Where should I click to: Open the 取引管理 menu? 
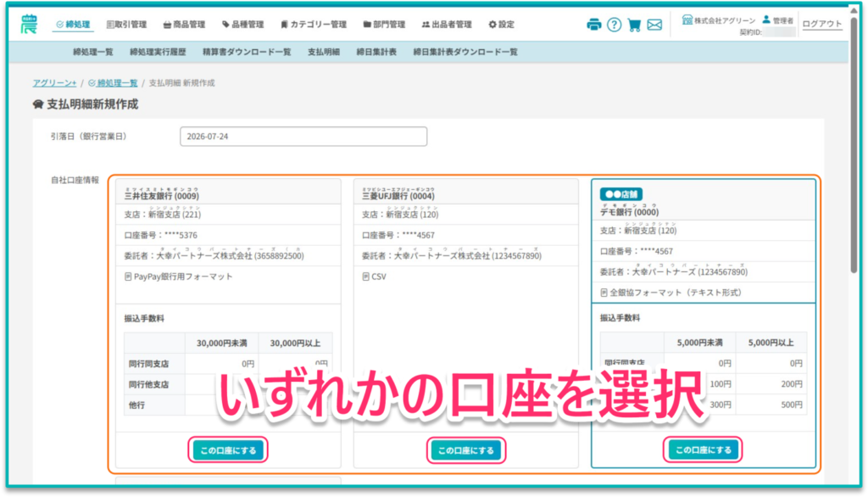click(x=126, y=25)
